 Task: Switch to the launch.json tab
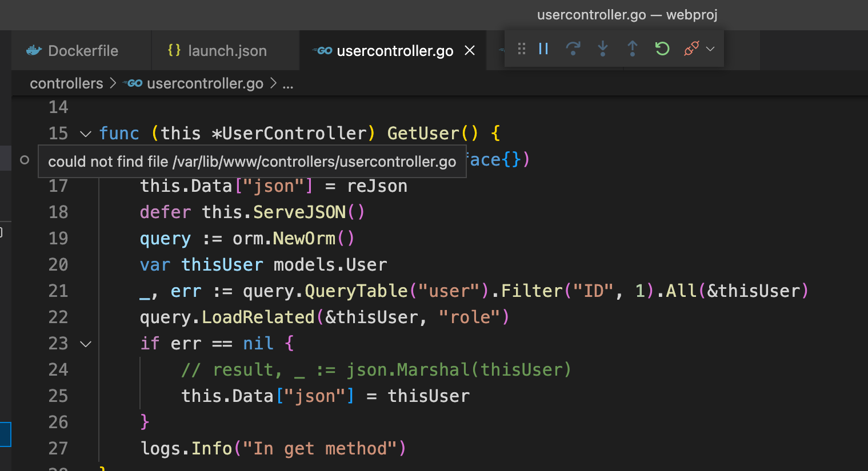227,50
